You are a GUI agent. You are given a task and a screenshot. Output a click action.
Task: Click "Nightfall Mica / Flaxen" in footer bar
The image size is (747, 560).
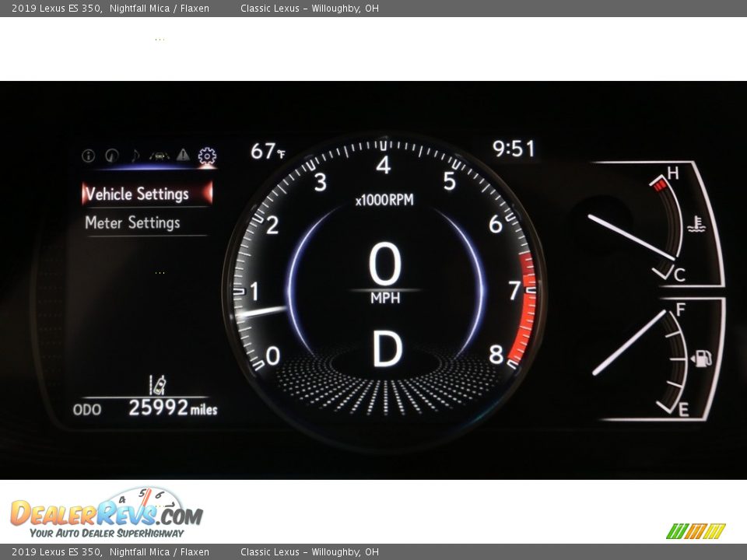pos(159,552)
